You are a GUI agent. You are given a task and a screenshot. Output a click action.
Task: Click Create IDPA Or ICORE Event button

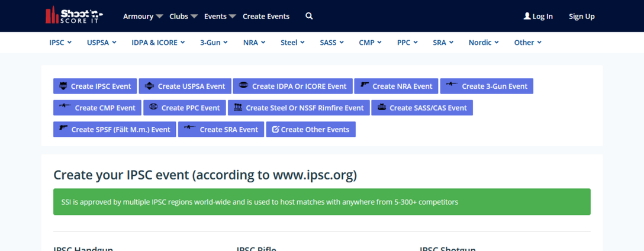(293, 86)
